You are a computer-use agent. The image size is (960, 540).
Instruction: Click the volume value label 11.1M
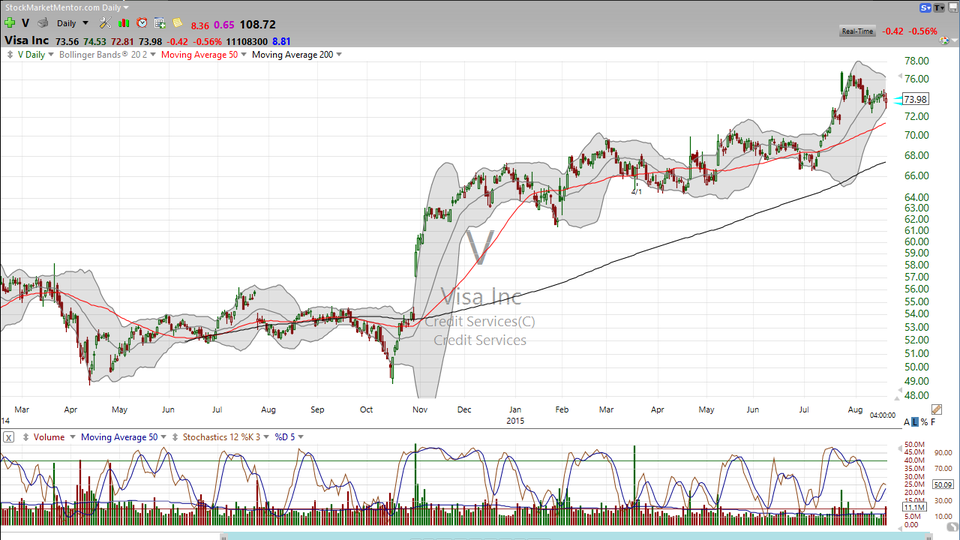point(914,508)
